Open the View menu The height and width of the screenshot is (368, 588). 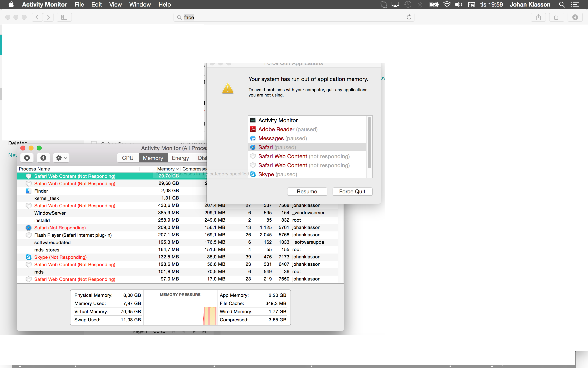[x=115, y=4]
